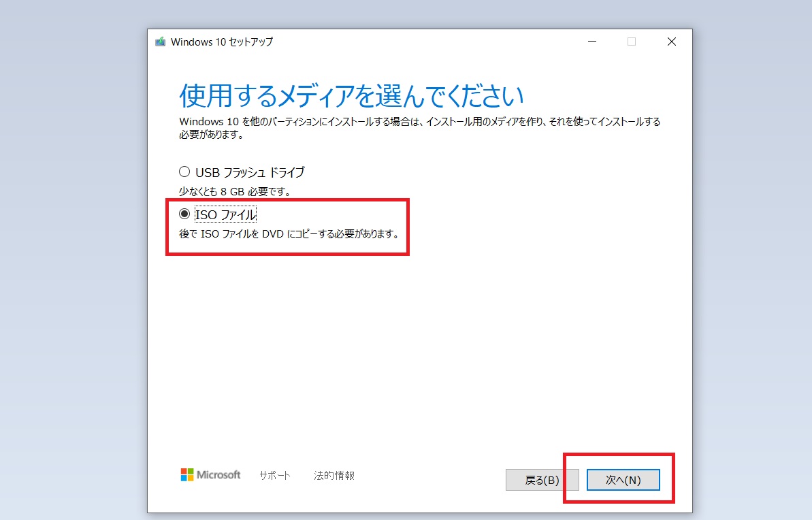Viewport: 812px width, 520px height.
Task: Click the 次へ(N) button
Action: point(623,480)
